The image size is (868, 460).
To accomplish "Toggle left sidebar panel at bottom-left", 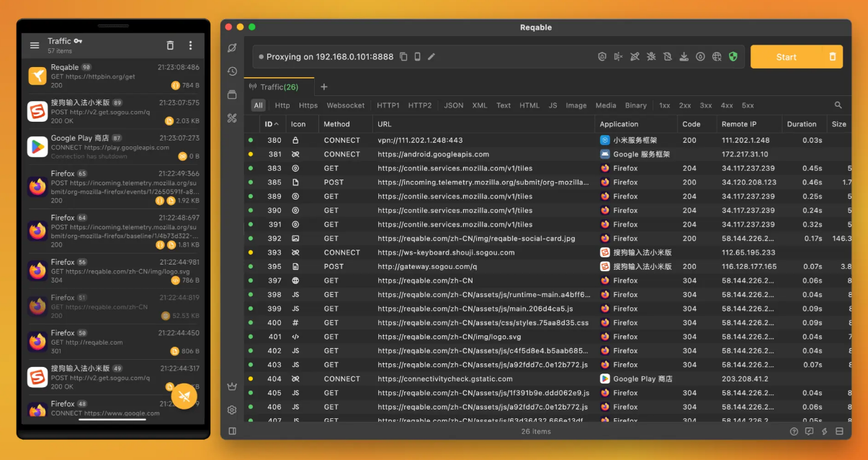I will (x=232, y=431).
